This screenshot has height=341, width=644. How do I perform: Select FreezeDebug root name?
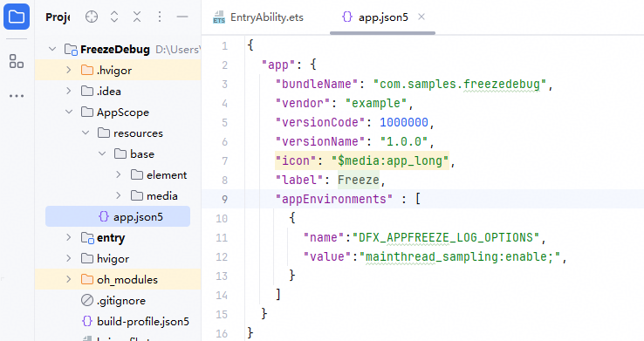tap(115, 50)
